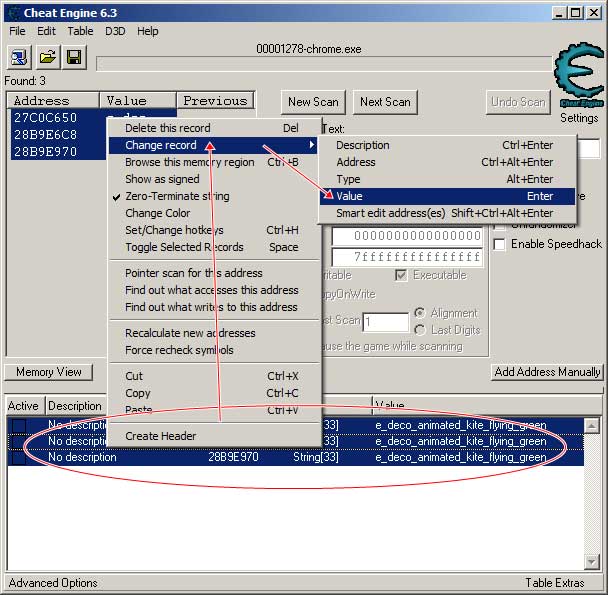Screen dimensions: 608x595
Task: Click the Memory View button
Action: (49, 372)
